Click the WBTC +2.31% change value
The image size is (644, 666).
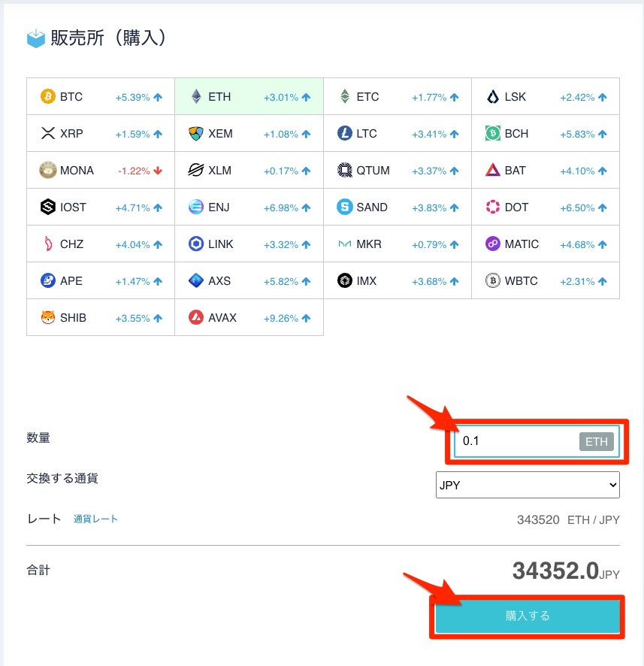[577, 281]
